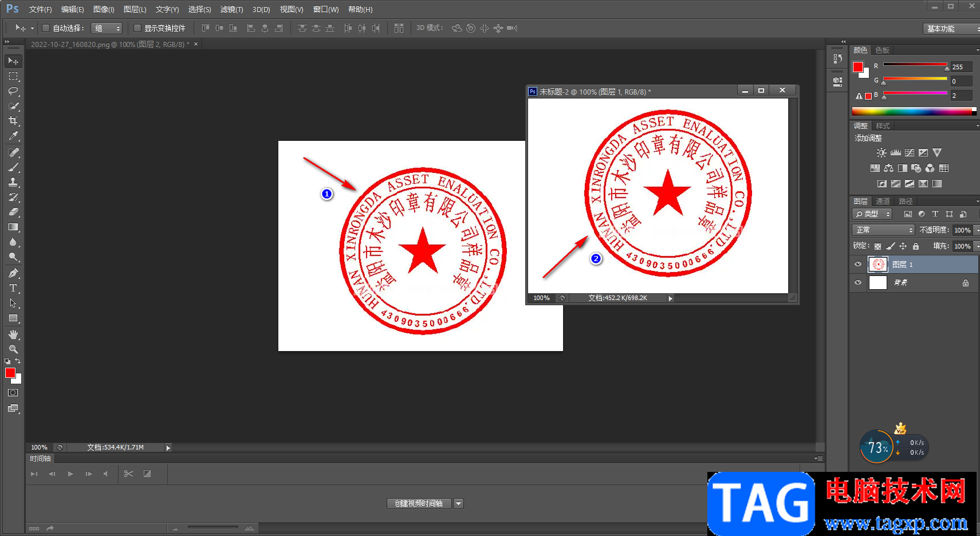Select the Spot Healing Brush tool
This screenshot has height=536, width=980.
[x=13, y=152]
